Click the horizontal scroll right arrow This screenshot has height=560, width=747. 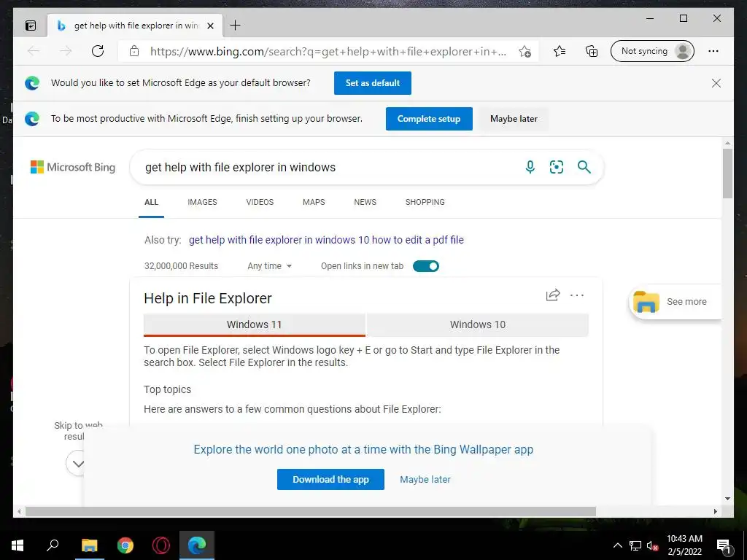[x=715, y=511]
